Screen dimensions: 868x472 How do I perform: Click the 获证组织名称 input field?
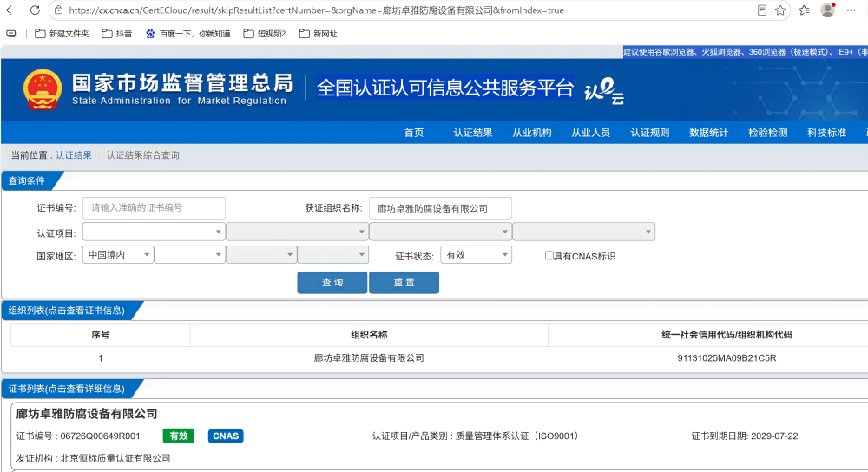(440, 208)
